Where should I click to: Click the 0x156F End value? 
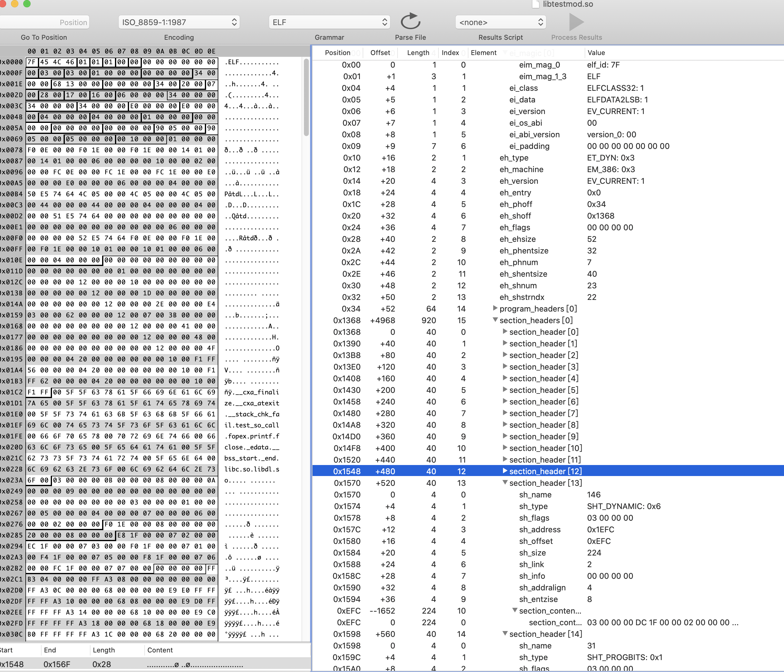(x=57, y=664)
